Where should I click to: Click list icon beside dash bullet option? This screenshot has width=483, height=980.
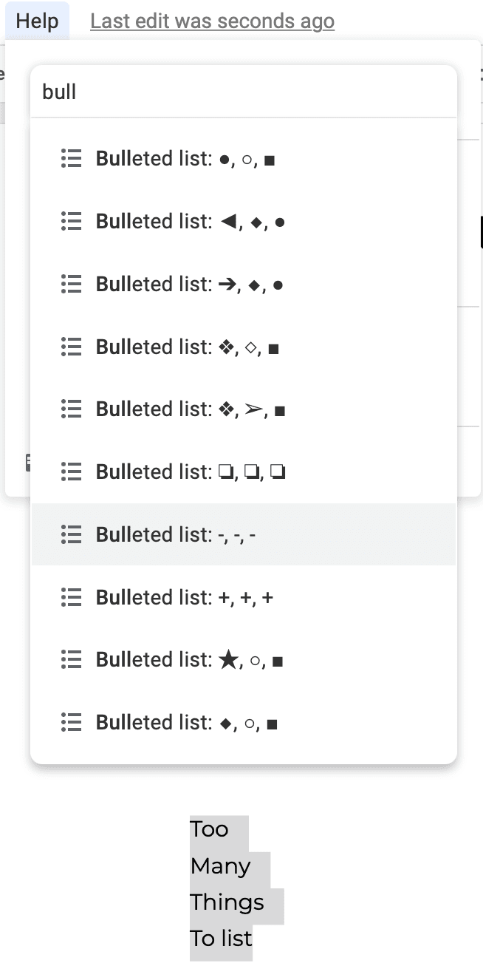tap(71, 534)
